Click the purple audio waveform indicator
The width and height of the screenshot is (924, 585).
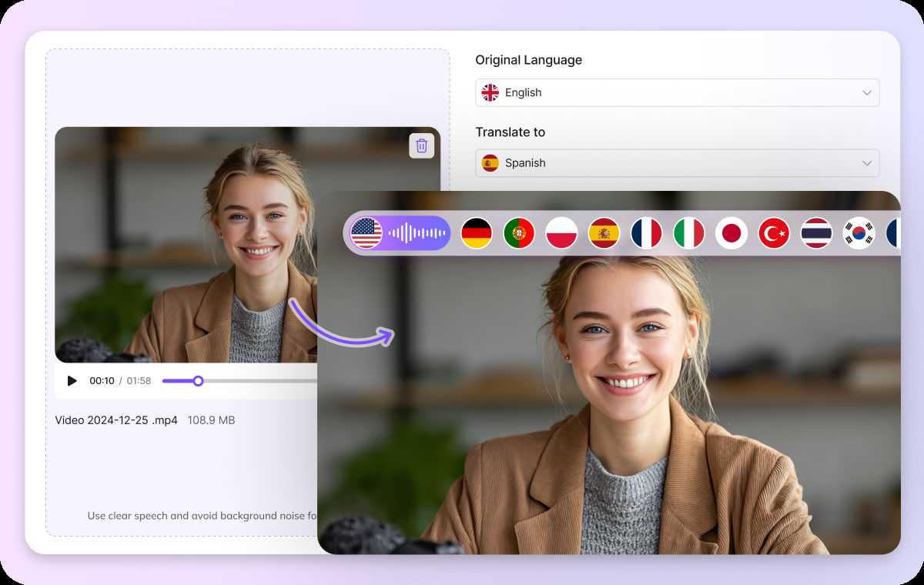coord(417,232)
